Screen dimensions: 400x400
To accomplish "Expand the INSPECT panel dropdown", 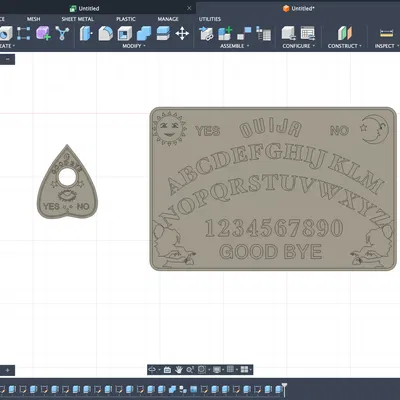I will pyautogui.click(x=387, y=46).
